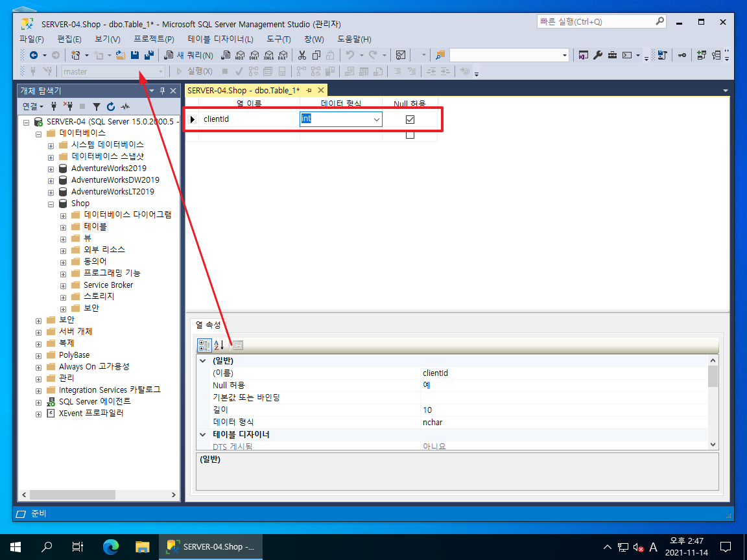Refresh the Object Explorer tree
This screenshot has width=747, height=560.
[x=111, y=106]
